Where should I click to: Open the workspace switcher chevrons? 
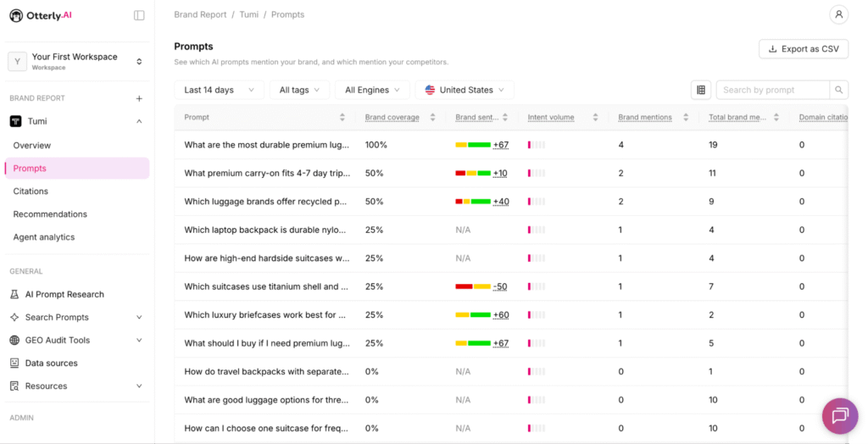(x=139, y=62)
